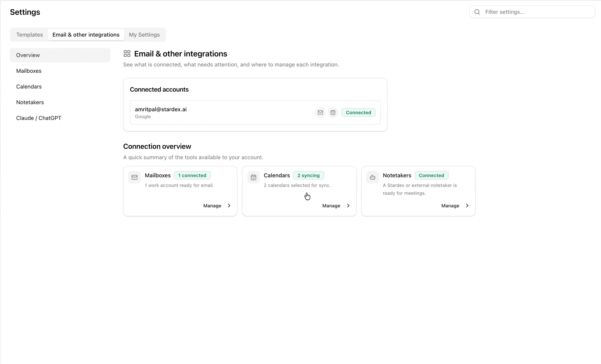Switch to the Templates tab
The width and height of the screenshot is (601, 364).
coord(29,35)
